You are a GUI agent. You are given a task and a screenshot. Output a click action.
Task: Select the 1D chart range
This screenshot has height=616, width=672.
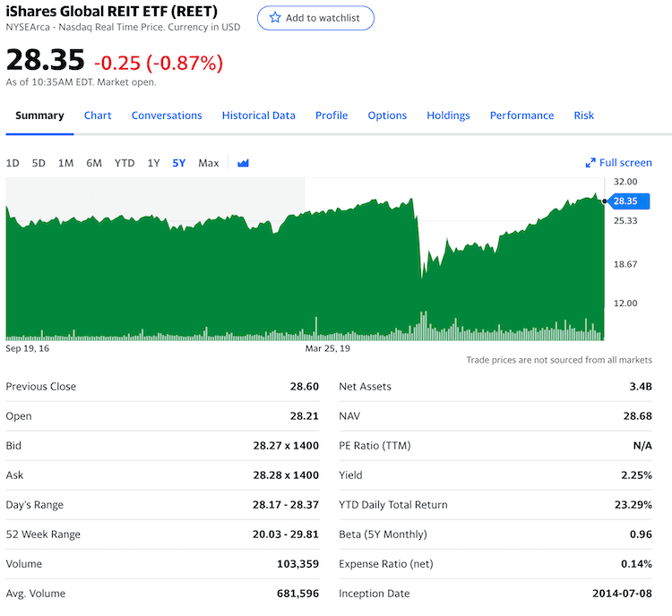coord(13,163)
